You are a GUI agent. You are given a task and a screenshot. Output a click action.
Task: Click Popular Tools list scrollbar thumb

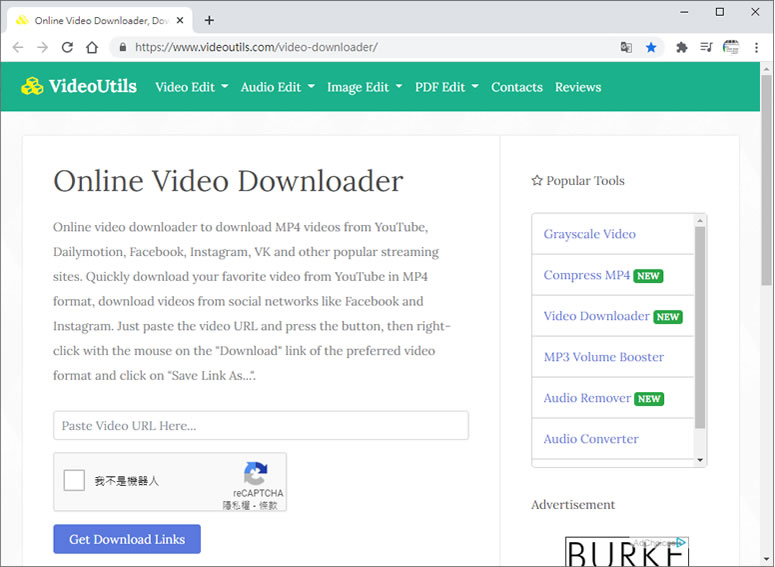pyautogui.click(x=700, y=327)
